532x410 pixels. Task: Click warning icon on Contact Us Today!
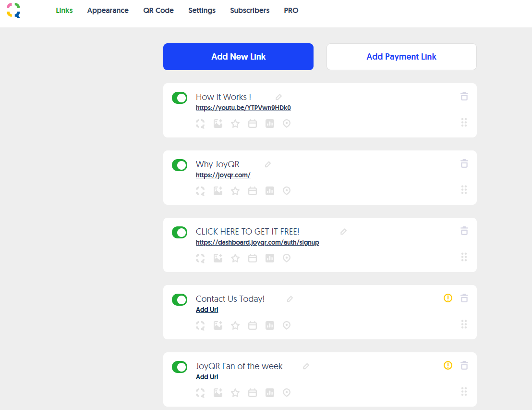pos(448,298)
